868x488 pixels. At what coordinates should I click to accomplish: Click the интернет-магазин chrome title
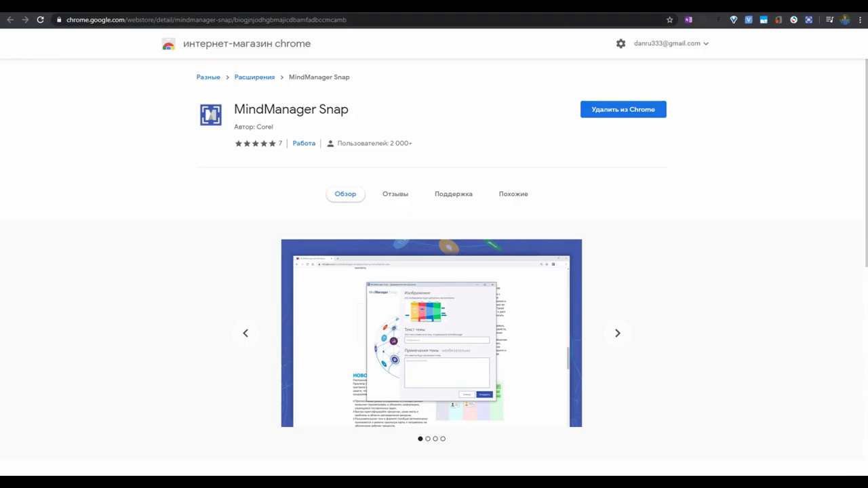coord(247,44)
